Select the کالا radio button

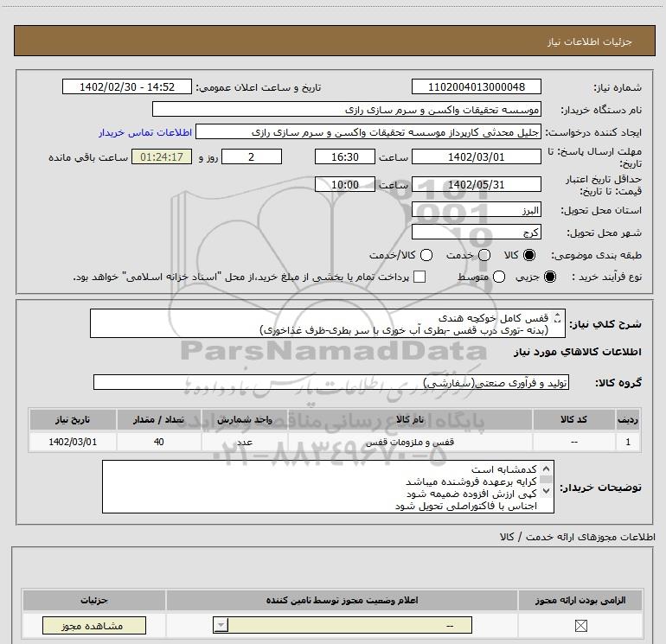[529, 255]
